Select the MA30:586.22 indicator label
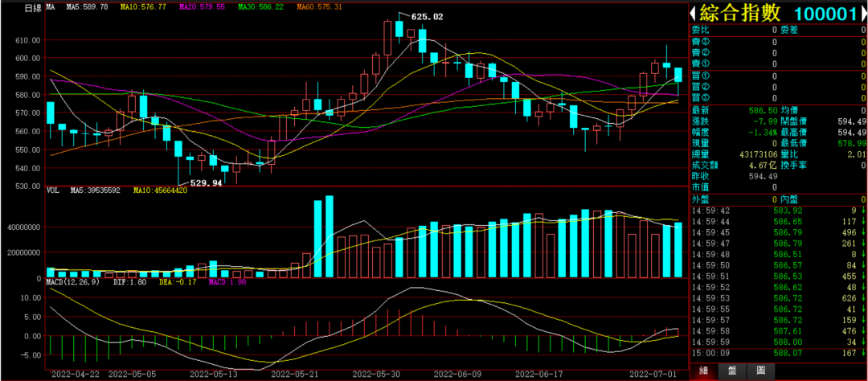The image size is (868, 381). click(x=261, y=8)
